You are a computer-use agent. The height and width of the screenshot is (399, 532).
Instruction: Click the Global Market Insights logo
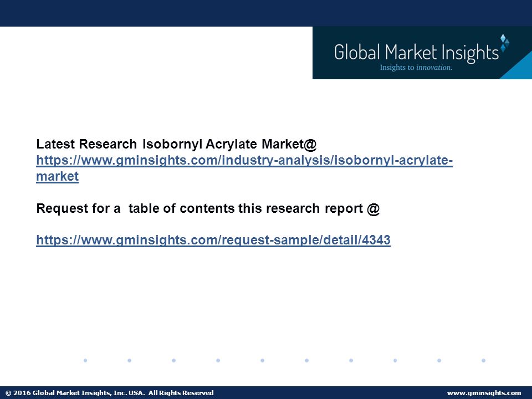[x=422, y=53]
